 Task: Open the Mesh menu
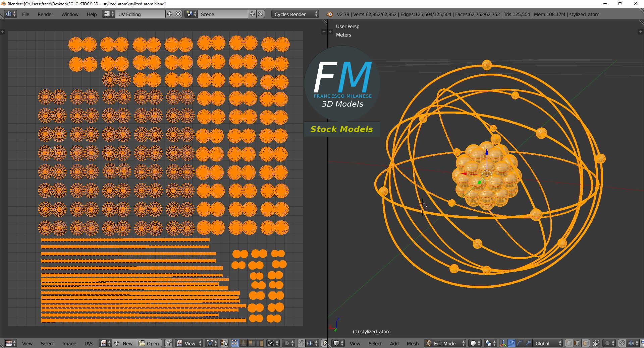(413, 343)
